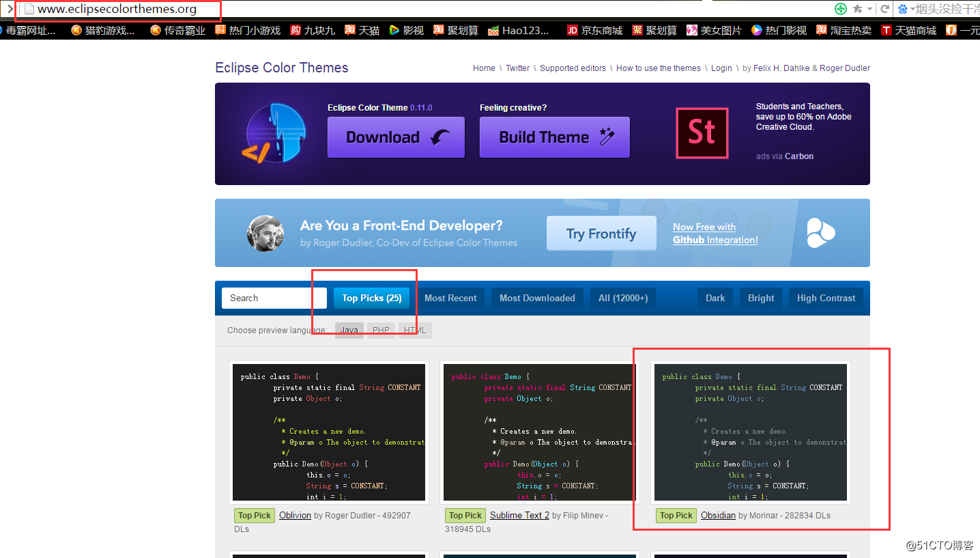
Task: Open the Supported editors page
Action: tap(573, 68)
